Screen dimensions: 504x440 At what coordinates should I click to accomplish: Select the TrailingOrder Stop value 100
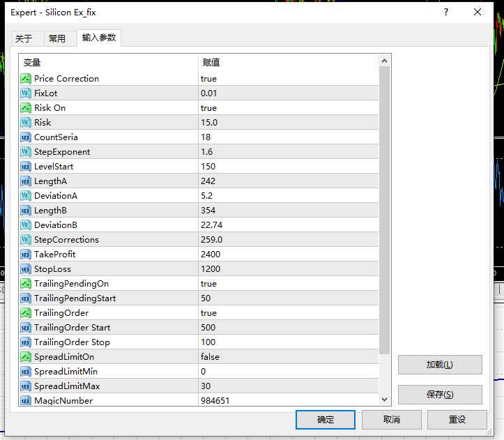pyautogui.click(x=208, y=342)
